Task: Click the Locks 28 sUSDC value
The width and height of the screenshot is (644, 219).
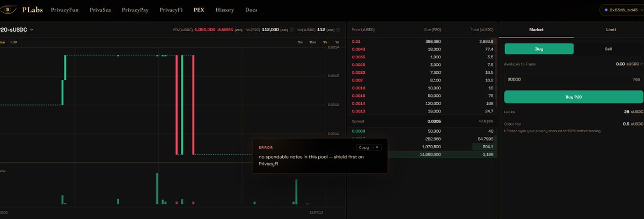Action: (x=634, y=112)
